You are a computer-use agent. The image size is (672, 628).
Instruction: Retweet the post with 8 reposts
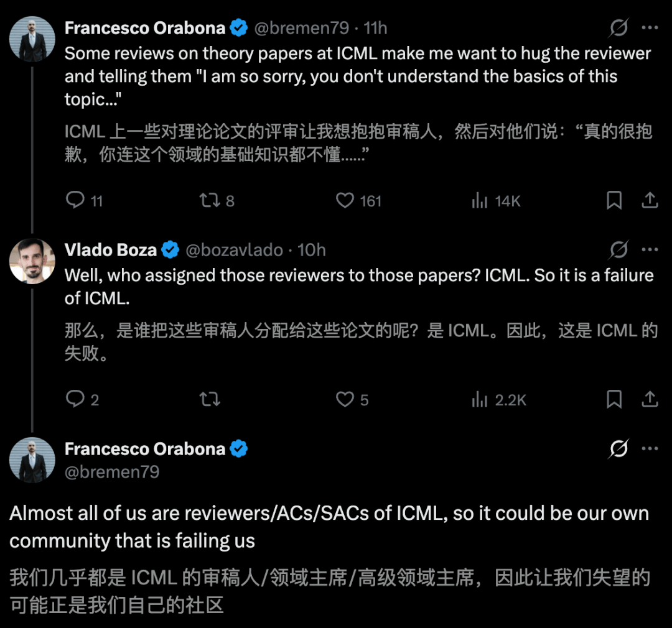(208, 200)
